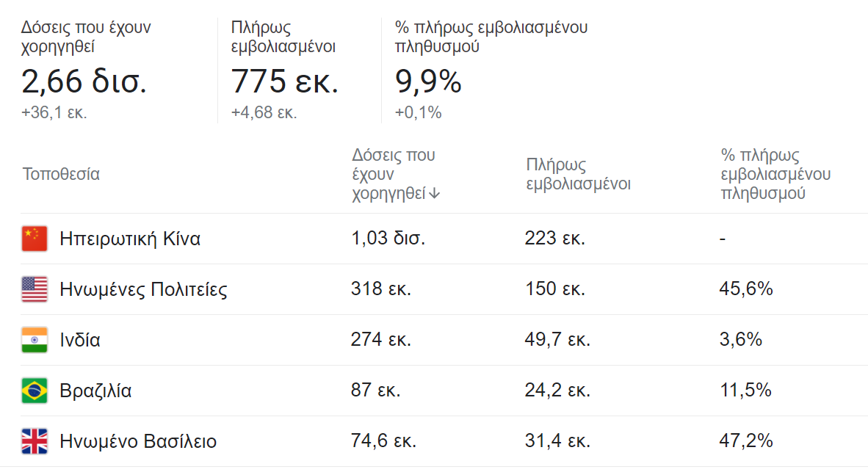This screenshot has height=475, width=868.
Task: Click the Τοποθεσία column header
Action: 61,174
